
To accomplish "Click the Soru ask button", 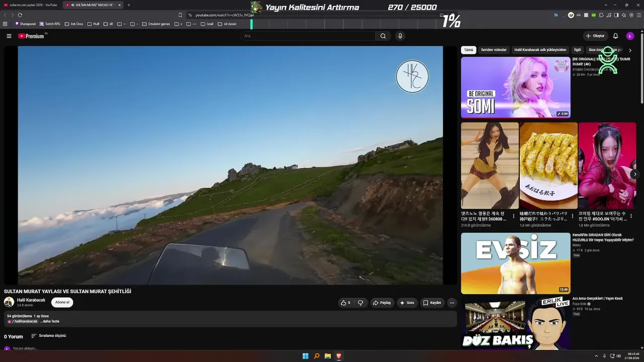I will click(407, 303).
